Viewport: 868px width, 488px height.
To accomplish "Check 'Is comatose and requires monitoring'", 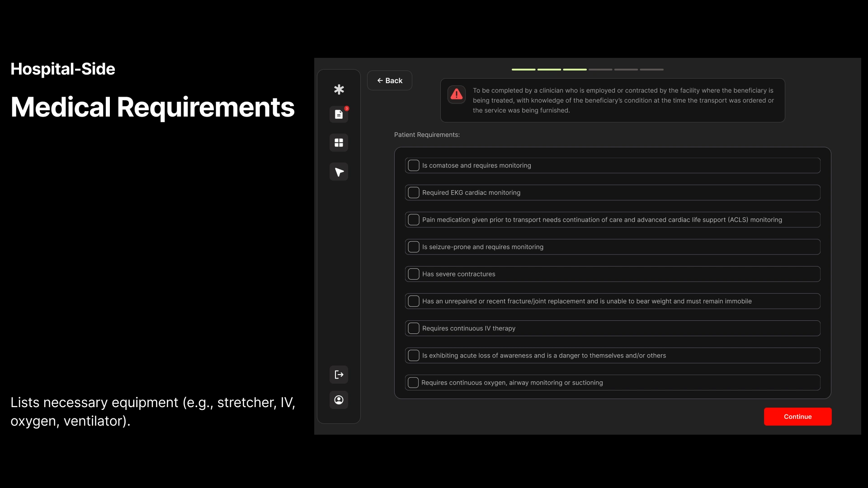I will (413, 165).
